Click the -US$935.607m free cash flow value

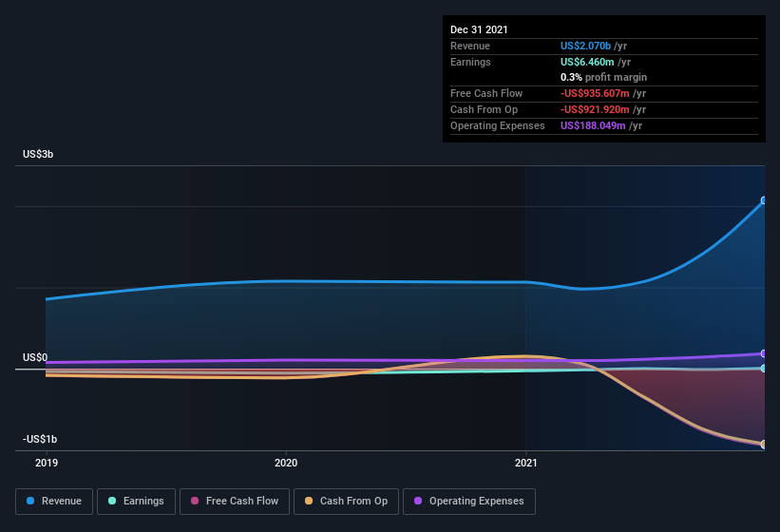pos(595,93)
